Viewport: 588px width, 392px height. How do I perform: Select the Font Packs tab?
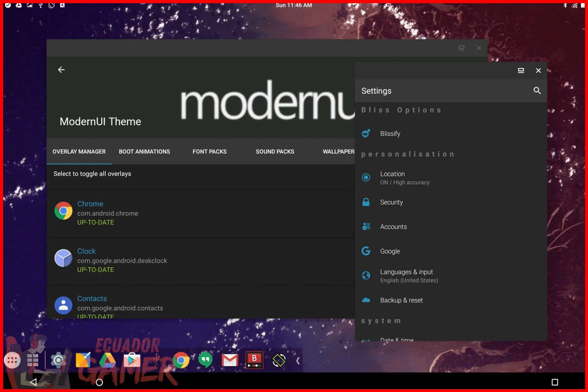(x=210, y=151)
